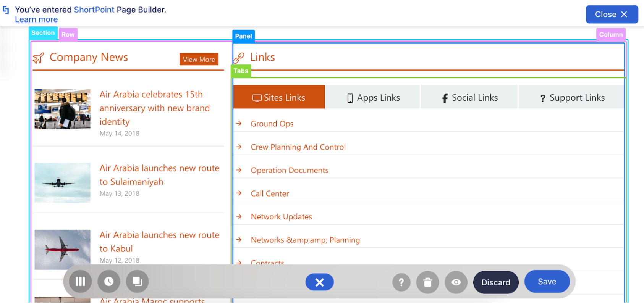644x303 pixels.
Task: Open the Networks & Planning link
Action: (x=305, y=240)
